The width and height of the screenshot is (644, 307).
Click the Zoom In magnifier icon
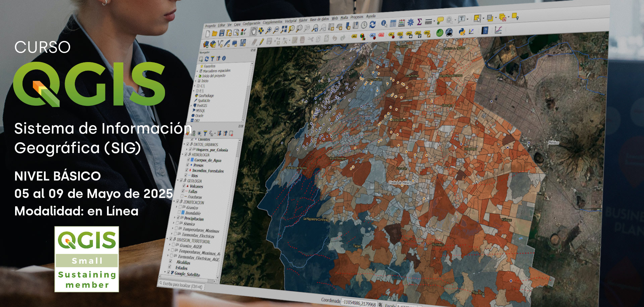(x=268, y=30)
